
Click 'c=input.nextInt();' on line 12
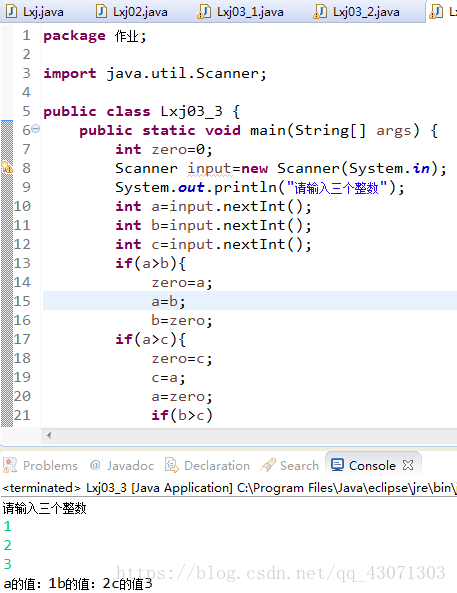coord(232,244)
